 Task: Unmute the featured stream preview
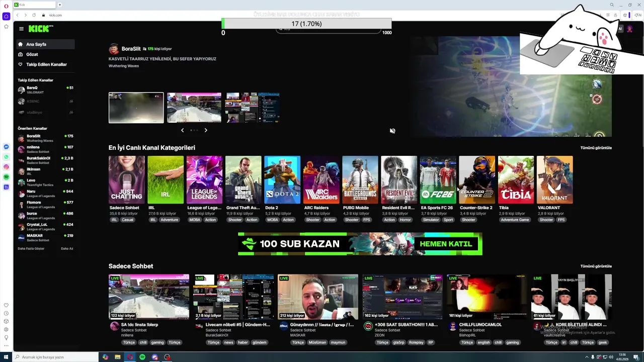[392, 131]
